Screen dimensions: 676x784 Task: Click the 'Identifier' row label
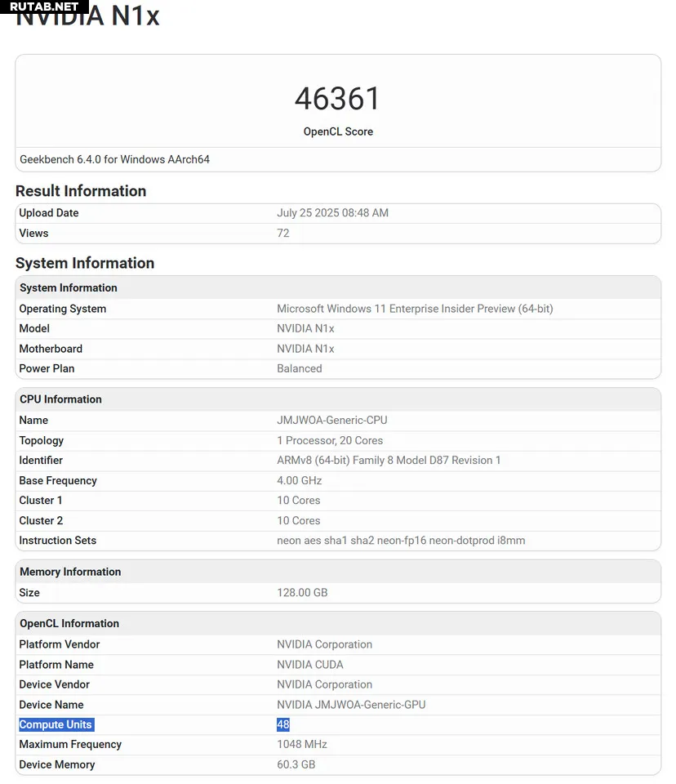(41, 460)
